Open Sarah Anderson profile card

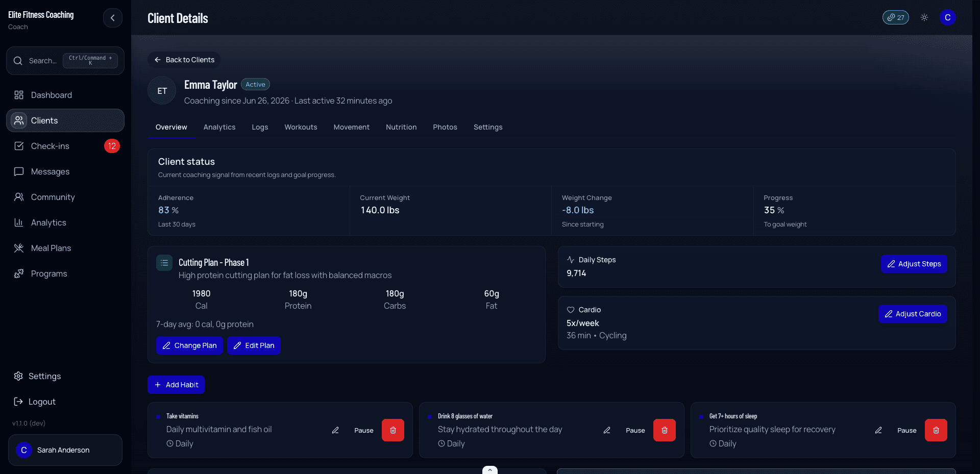coord(65,450)
